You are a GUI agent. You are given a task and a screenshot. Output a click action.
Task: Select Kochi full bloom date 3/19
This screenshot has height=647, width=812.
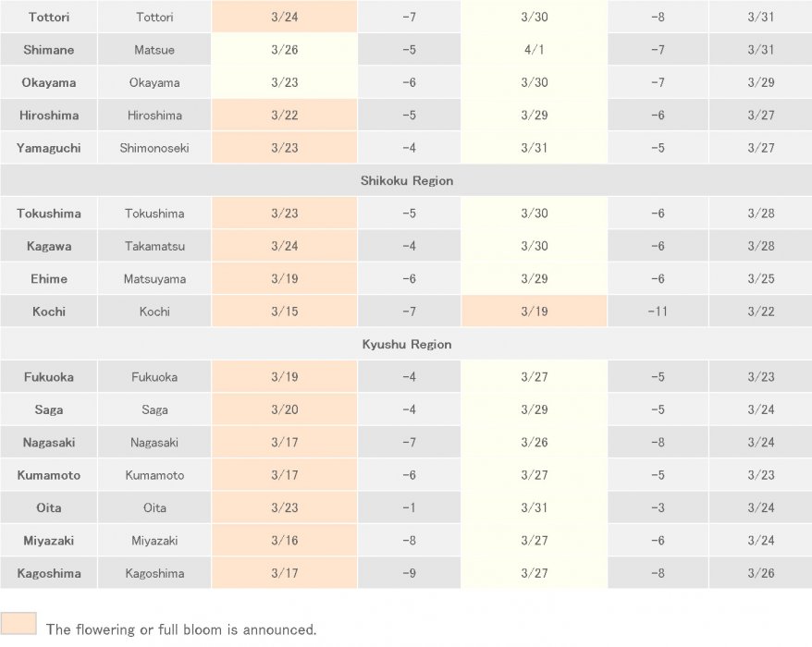535,311
